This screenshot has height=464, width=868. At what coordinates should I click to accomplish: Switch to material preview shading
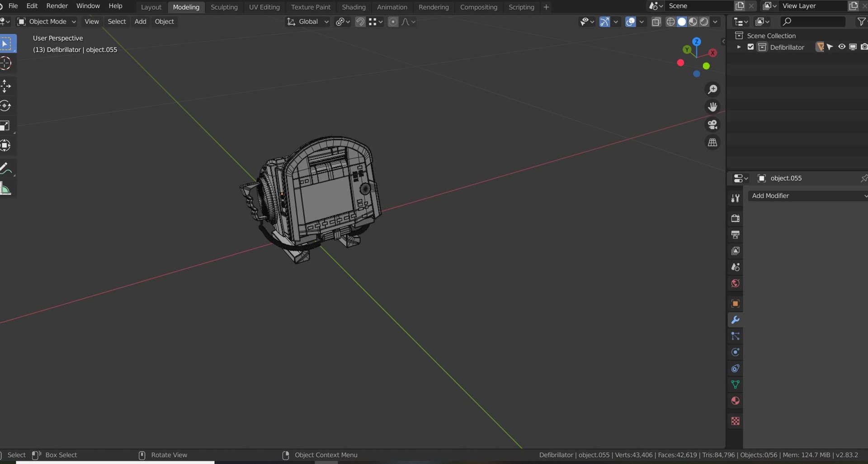[x=693, y=22]
